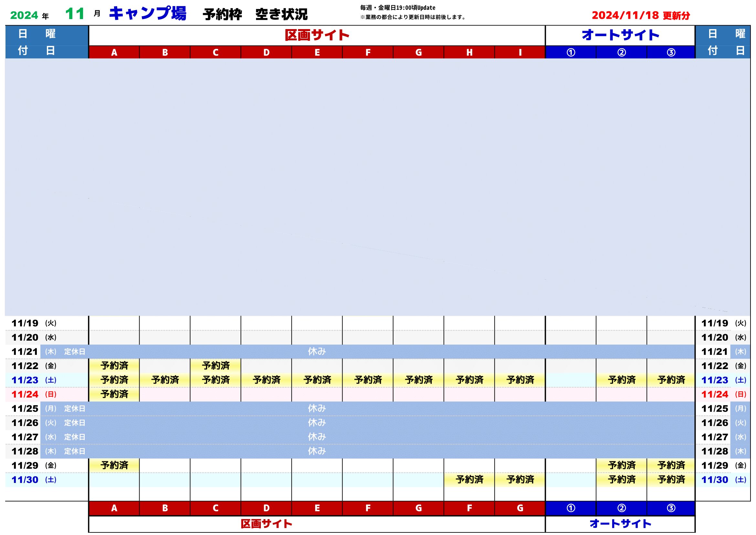The image size is (756, 535).
Task: Click the left 11/19 (火) date label
Action: [x=34, y=323]
